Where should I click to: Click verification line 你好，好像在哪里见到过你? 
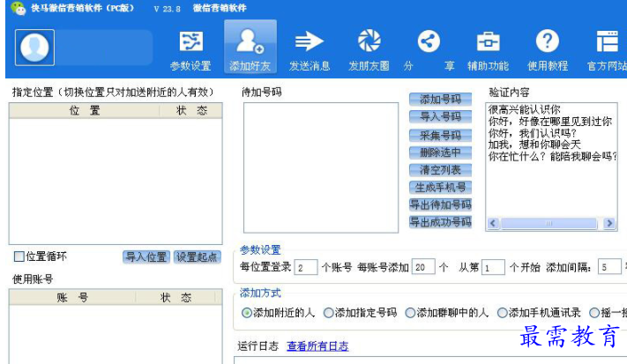[550, 122]
